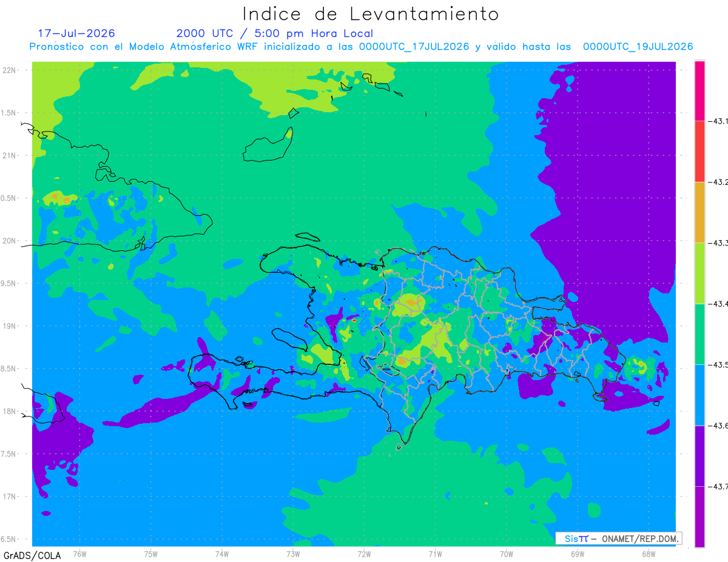
Task: Click the latitude label "0.5N"
Action: point(8,198)
